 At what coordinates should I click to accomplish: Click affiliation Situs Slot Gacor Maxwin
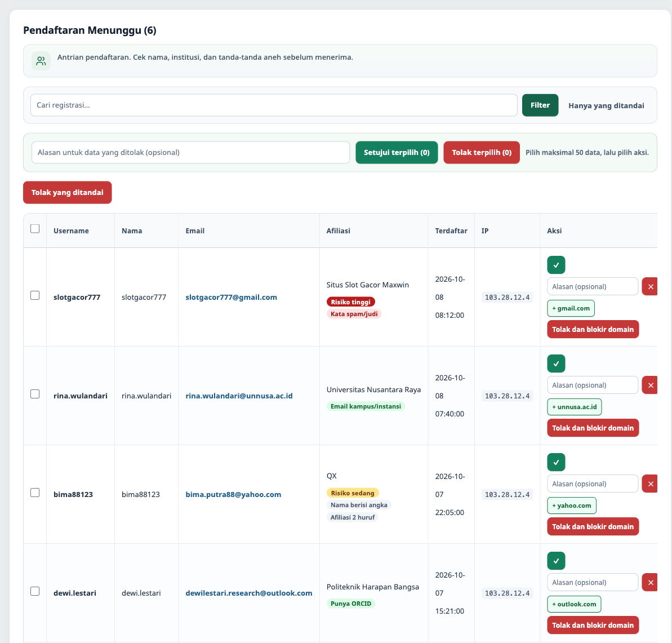point(367,285)
